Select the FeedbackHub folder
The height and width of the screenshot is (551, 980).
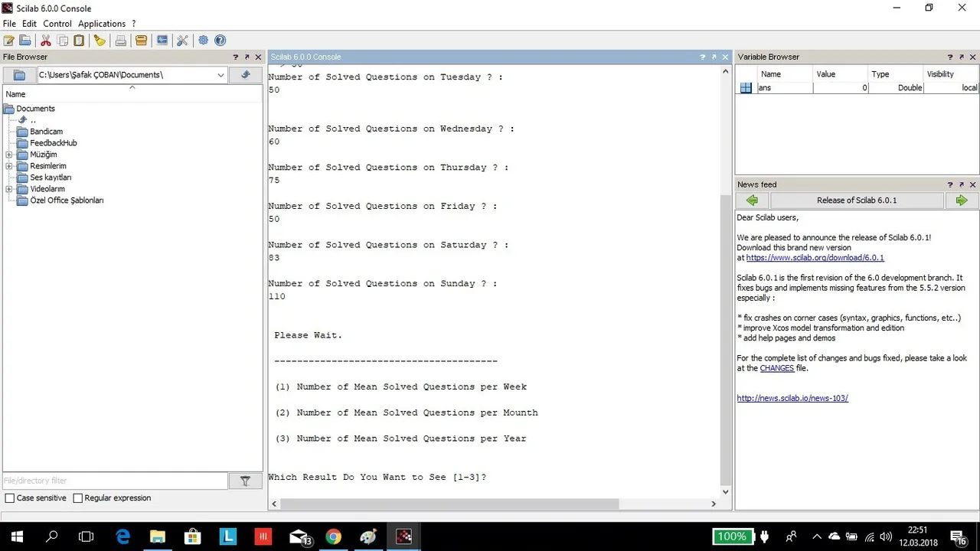point(53,143)
